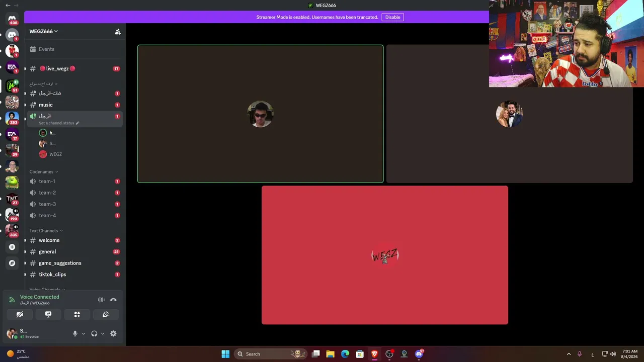
Task: Open the welcome channel
Action: [x=74, y=240]
